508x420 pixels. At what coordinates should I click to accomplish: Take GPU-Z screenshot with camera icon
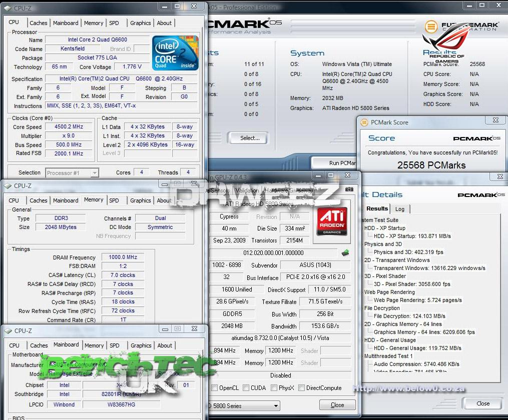click(349, 189)
